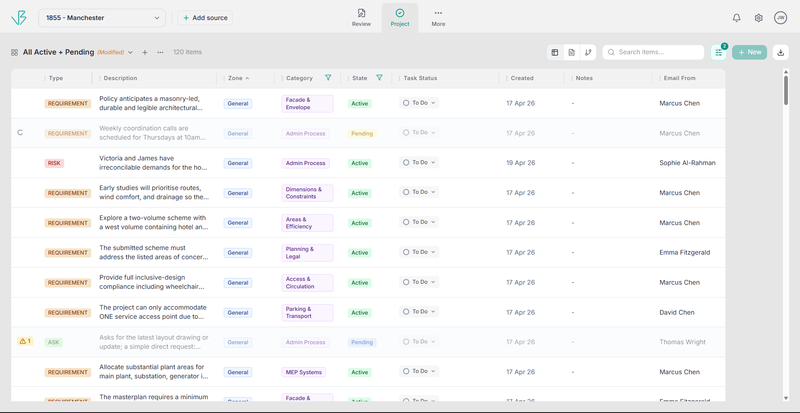Open the Category column filter icon
The width and height of the screenshot is (800, 413).
tap(328, 78)
